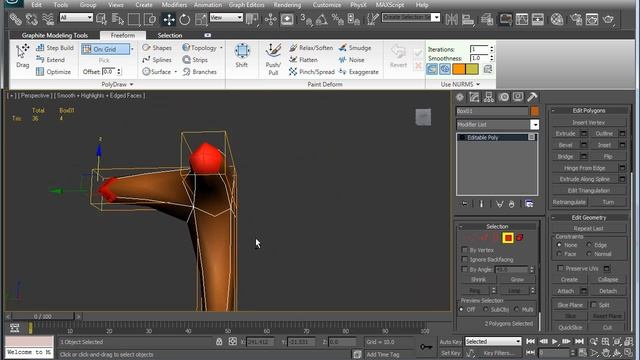
Task: Open the Modifiers menu
Action: coord(174,5)
